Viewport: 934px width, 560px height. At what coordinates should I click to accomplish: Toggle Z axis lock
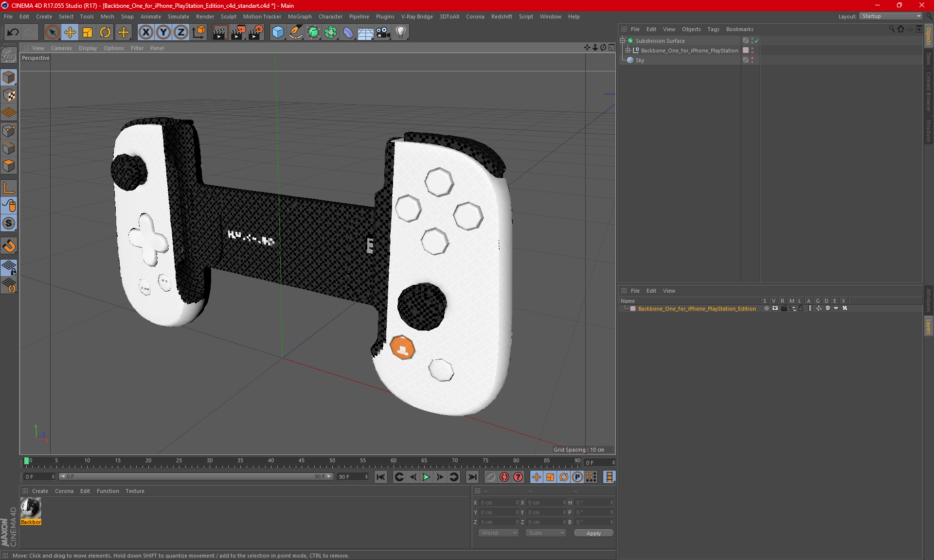(181, 33)
